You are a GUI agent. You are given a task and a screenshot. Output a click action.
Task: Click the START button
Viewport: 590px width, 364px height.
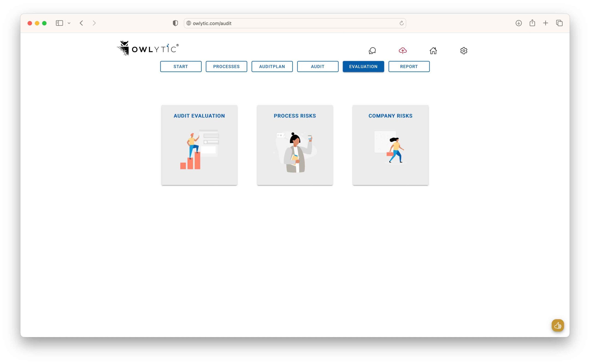tap(180, 67)
